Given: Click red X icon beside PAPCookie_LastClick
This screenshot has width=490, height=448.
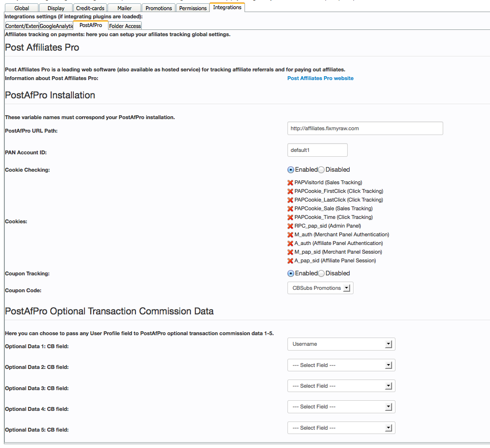Looking at the screenshot, I should pos(290,200).
